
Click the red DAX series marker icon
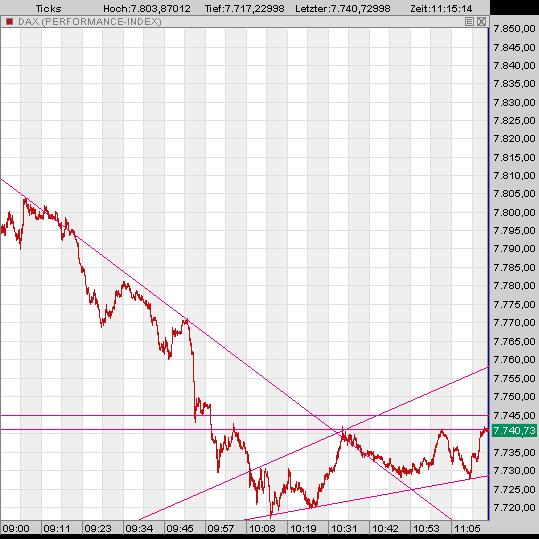9,22
